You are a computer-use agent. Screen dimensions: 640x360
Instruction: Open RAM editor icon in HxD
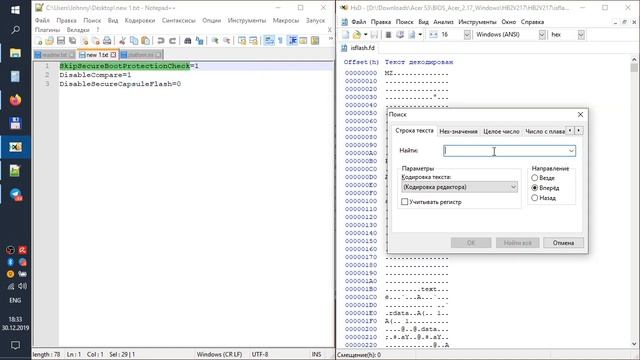pos(388,35)
